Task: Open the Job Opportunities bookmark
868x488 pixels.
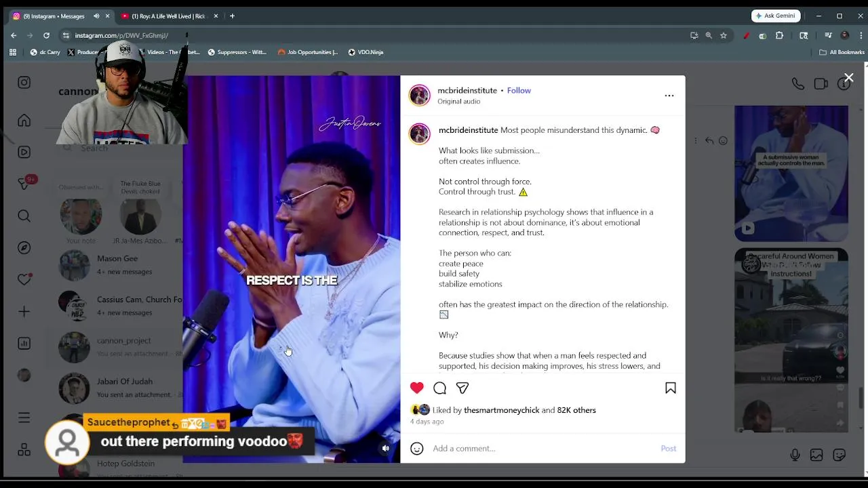Action: pyautogui.click(x=307, y=52)
